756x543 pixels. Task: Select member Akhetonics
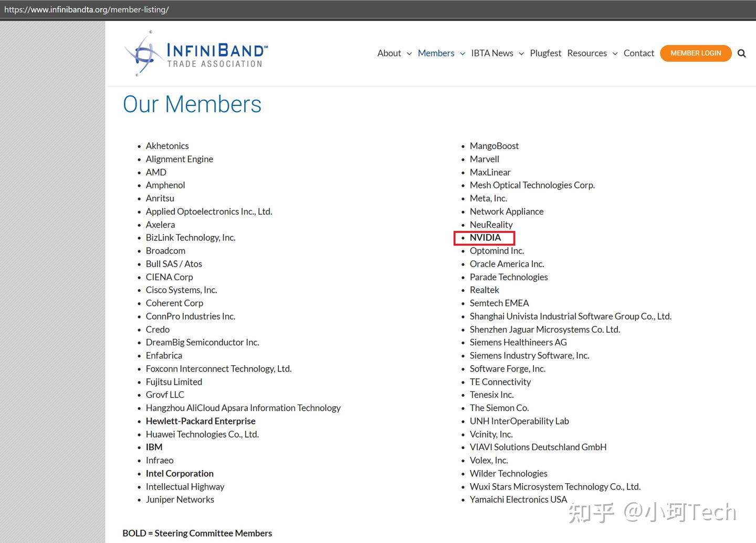167,146
